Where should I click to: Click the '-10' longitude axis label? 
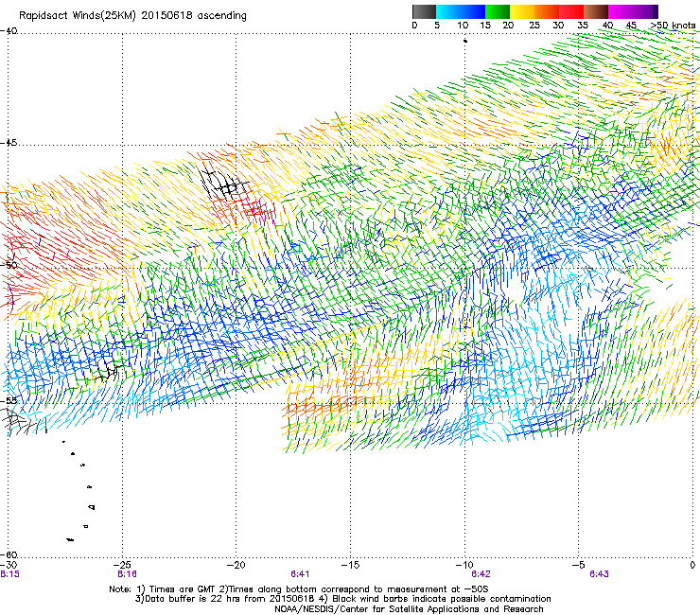pos(464,566)
